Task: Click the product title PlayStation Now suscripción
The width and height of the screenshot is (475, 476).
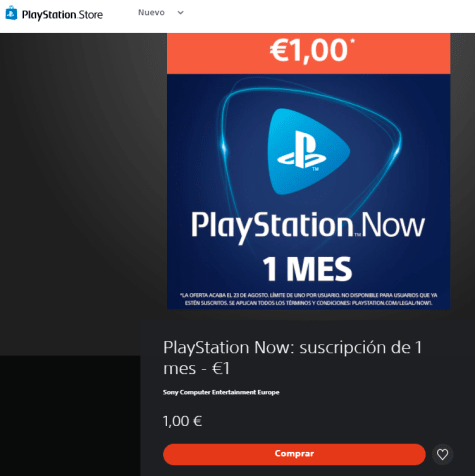Action: [292, 358]
